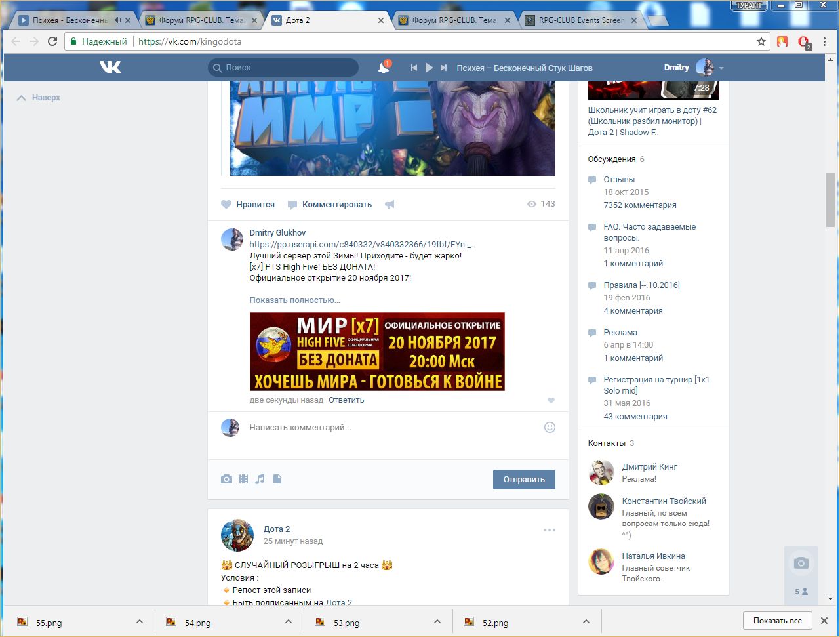Viewport: 840px width, 637px height.
Task: Open contact Константин Твойский
Action: click(x=664, y=501)
